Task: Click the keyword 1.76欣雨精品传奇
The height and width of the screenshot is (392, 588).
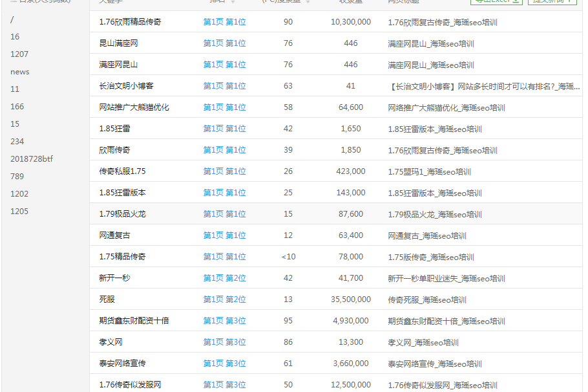Action: pyautogui.click(x=130, y=22)
